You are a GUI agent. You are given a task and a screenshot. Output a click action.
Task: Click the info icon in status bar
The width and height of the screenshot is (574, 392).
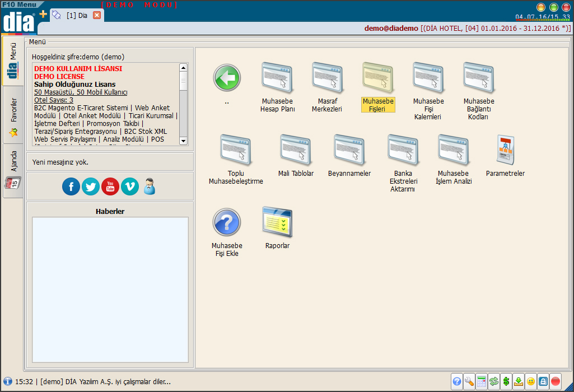(x=8, y=381)
